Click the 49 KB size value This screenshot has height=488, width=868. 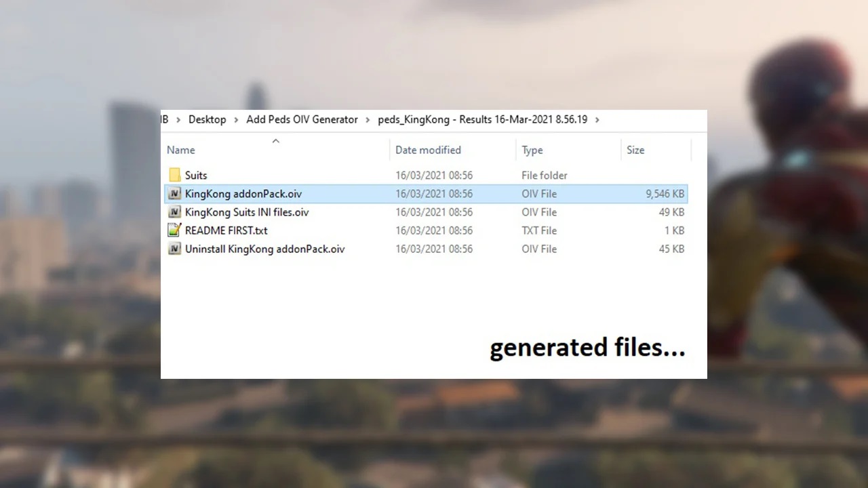coord(671,212)
